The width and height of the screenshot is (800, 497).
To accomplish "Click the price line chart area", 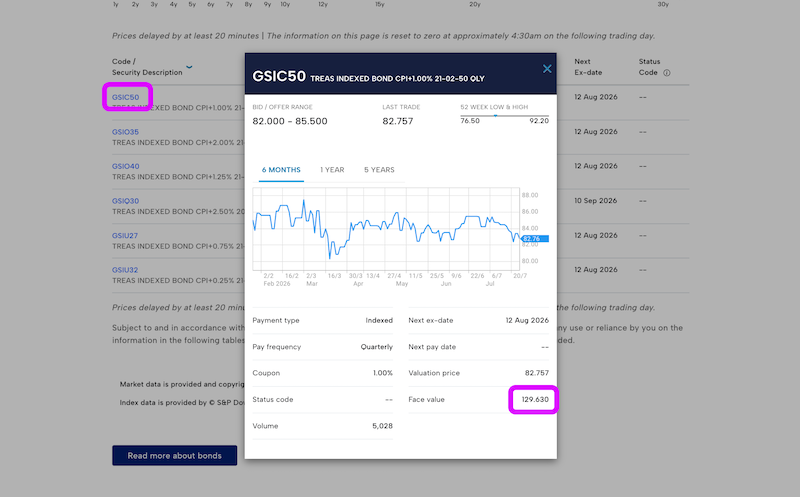I will [386, 229].
